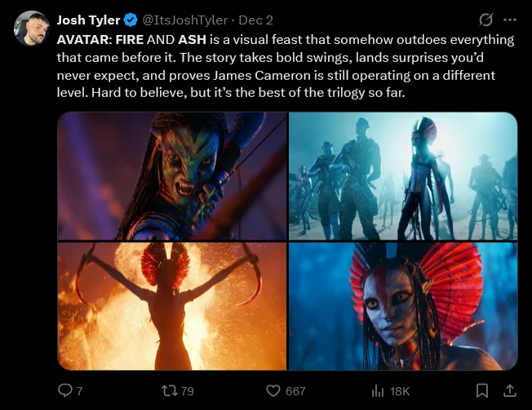
Task: Share the post via the upload arrow icon
Action: tap(510, 391)
